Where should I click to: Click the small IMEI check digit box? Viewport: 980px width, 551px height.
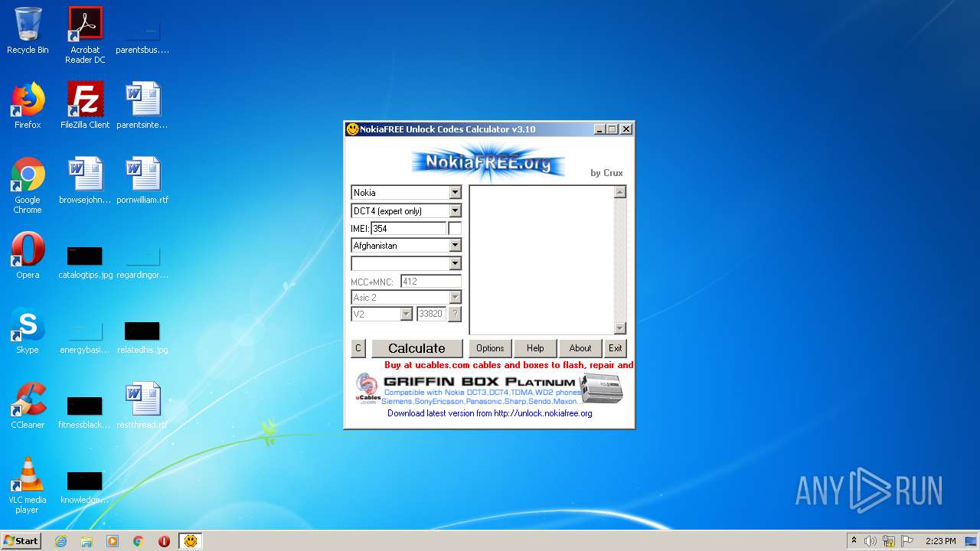[455, 228]
